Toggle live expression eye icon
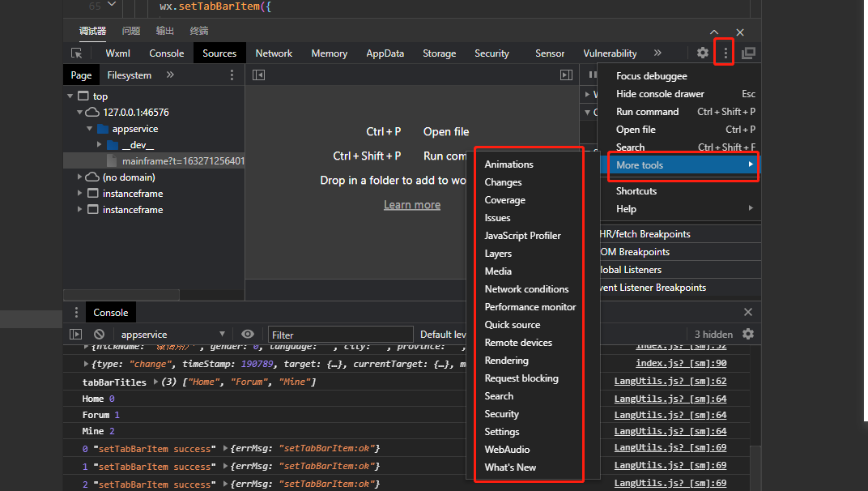Image resolution: width=868 pixels, height=491 pixels. [x=248, y=334]
